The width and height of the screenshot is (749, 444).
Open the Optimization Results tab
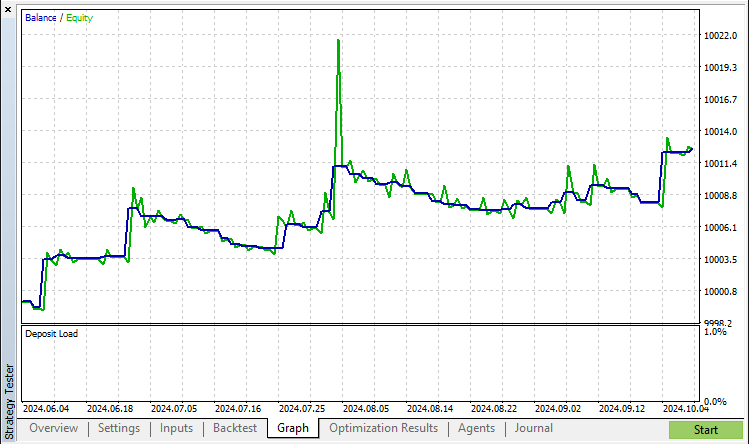pos(384,428)
